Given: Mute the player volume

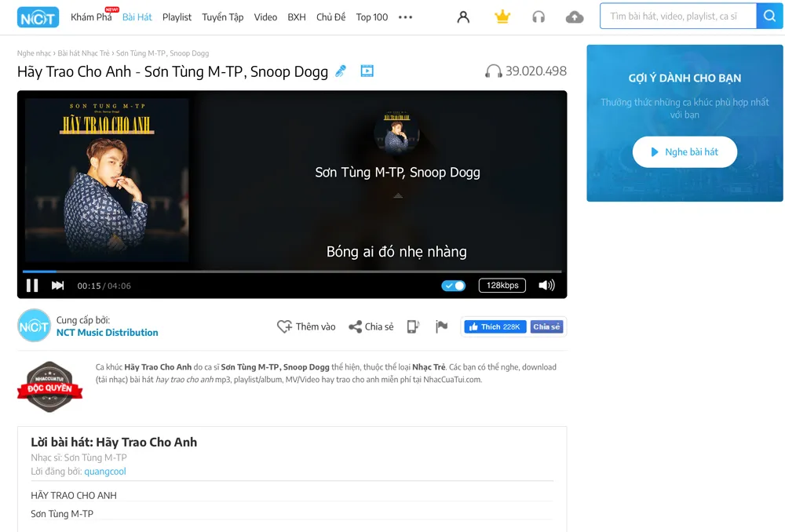Looking at the screenshot, I should pos(546,286).
